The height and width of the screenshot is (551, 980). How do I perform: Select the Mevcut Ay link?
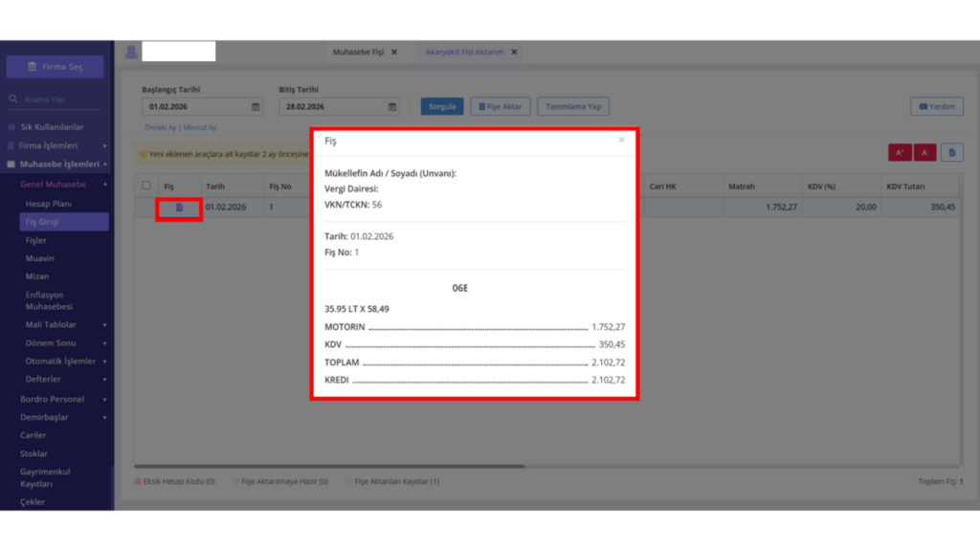point(200,127)
